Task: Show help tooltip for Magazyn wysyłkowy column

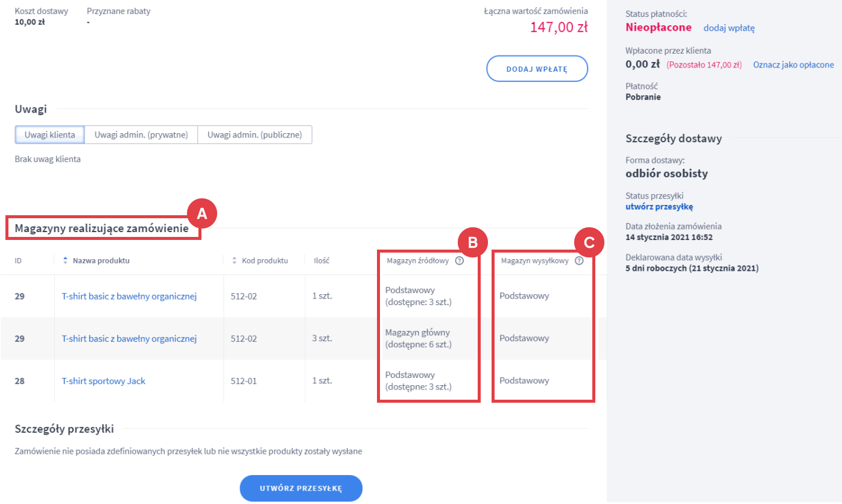Action: point(580,260)
